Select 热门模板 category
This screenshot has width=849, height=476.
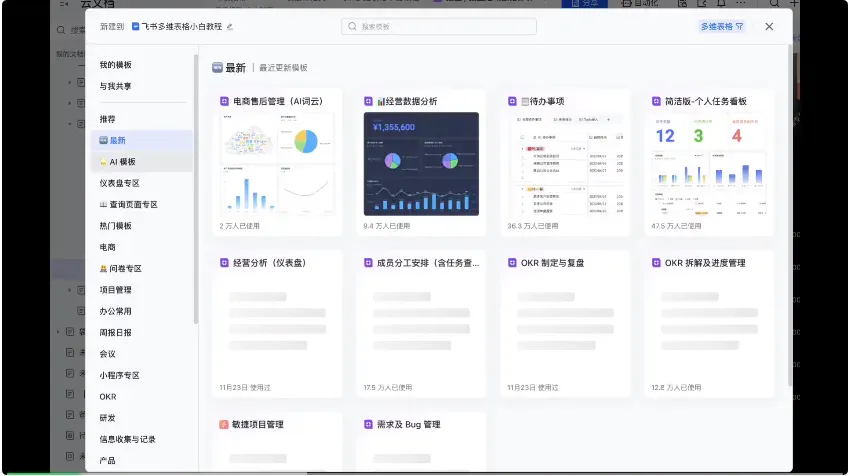click(115, 226)
